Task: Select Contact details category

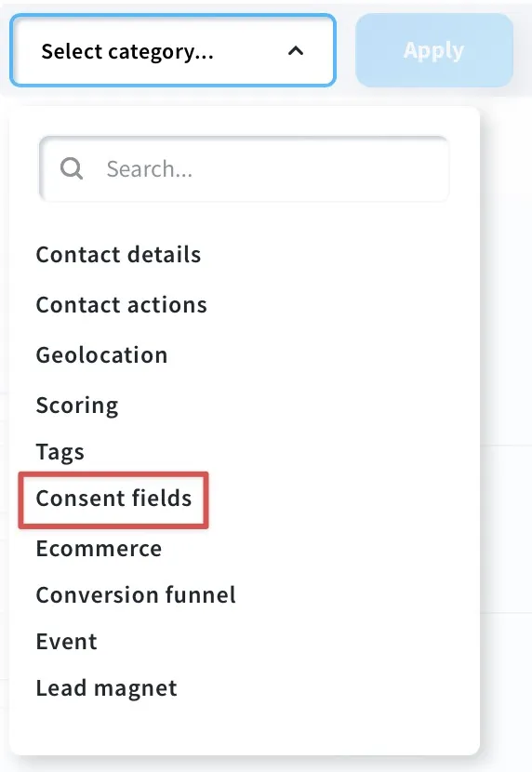Action: tap(118, 255)
